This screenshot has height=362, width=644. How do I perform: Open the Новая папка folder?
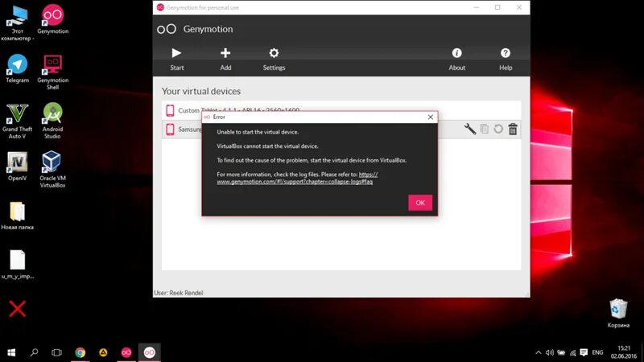pyautogui.click(x=17, y=216)
